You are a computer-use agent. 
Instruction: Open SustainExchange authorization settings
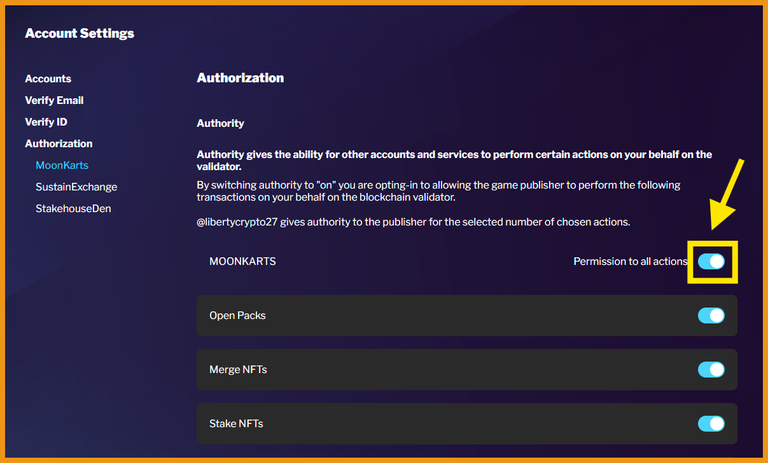click(x=76, y=187)
